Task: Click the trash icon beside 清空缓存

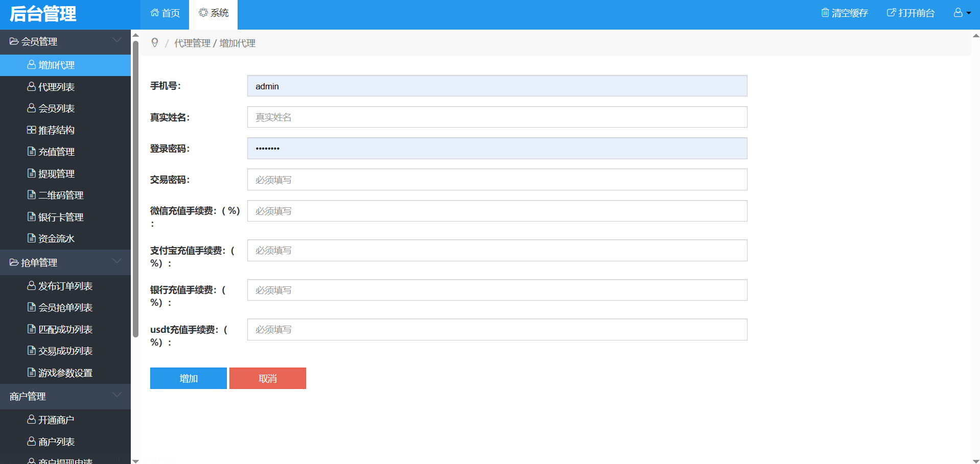Action: tap(825, 13)
